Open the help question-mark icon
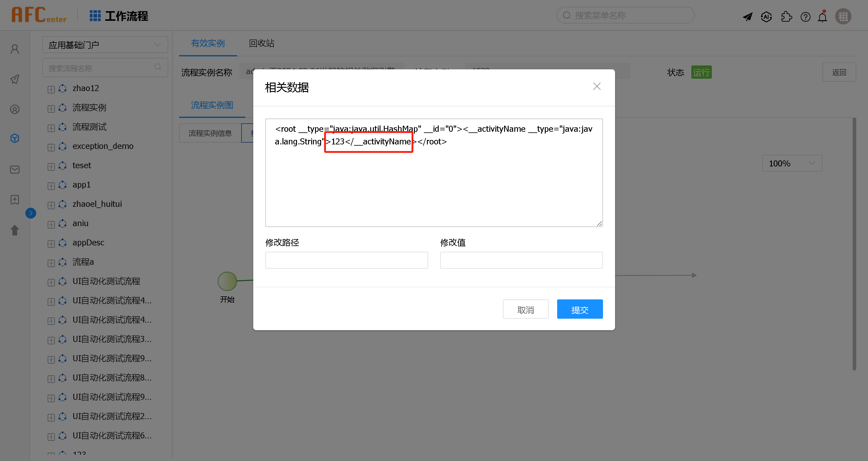 click(x=805, y=16)
